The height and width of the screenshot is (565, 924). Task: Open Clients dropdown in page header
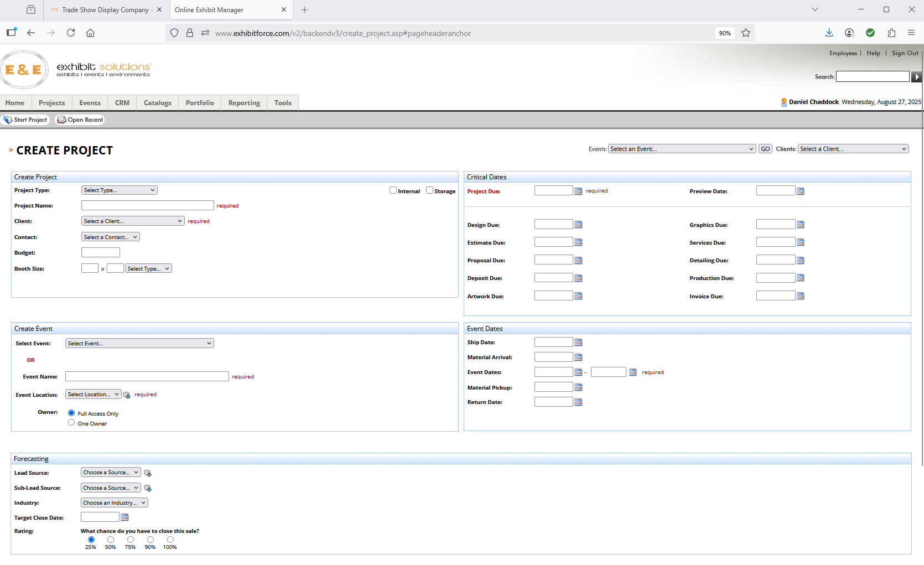[x=853, y=149]
